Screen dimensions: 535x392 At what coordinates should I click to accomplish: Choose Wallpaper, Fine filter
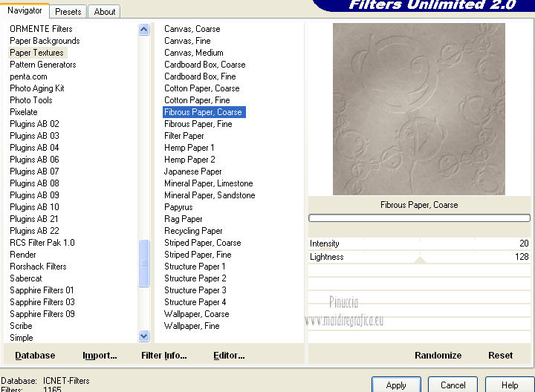192,326
